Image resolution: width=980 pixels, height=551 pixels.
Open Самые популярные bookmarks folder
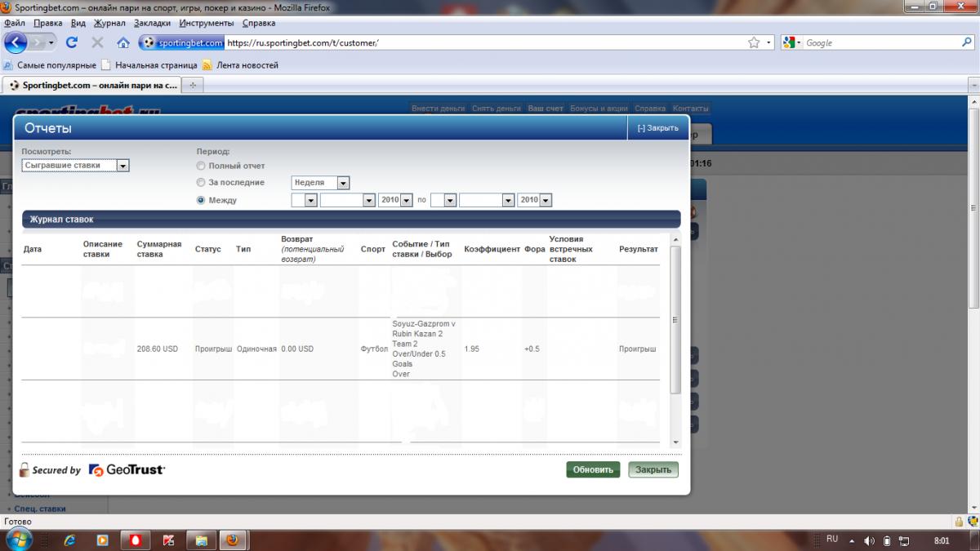tap(50, 65)
